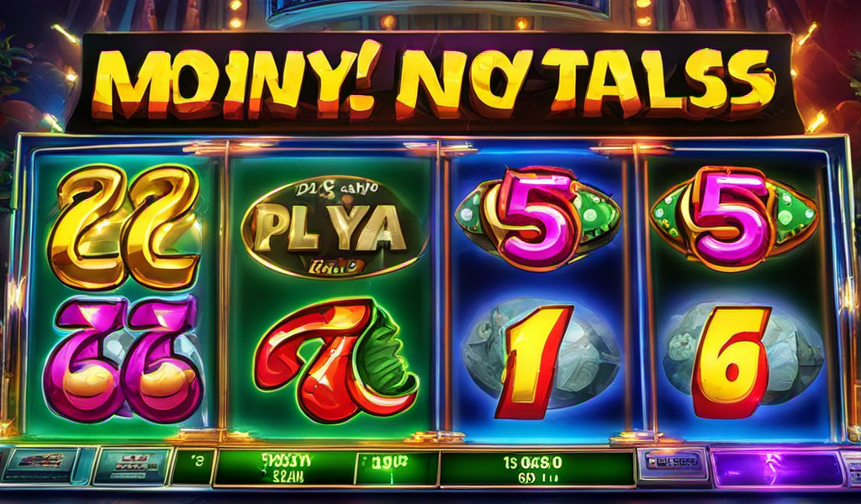The image size is (861, 504).
Task: Click the second gray panel button at bottom left
Action: pos(132,466)
